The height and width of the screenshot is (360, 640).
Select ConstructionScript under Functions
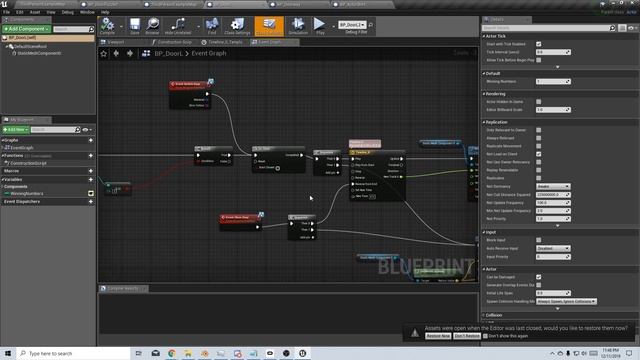click(28, 163)
